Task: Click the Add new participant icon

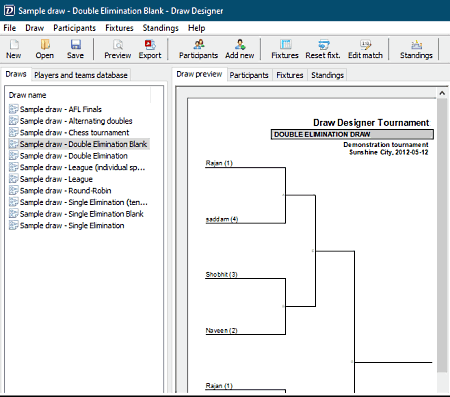Action: coord(240,49)
